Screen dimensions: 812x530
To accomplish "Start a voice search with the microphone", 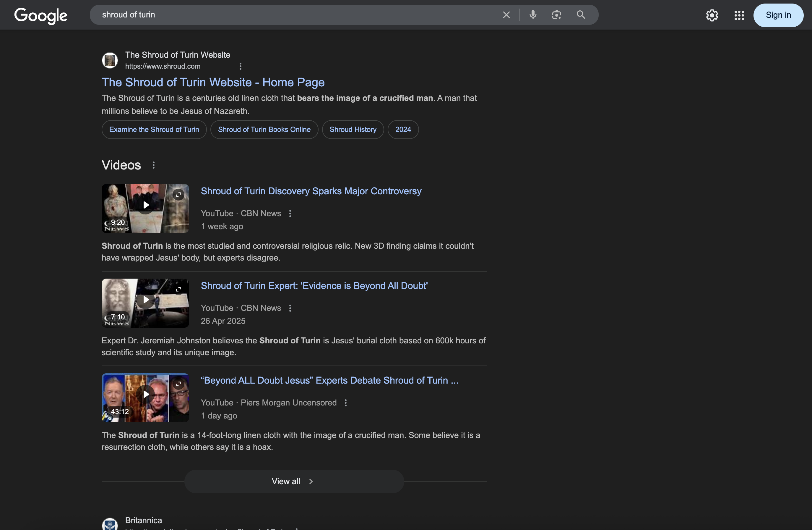I will click(533, 15).
